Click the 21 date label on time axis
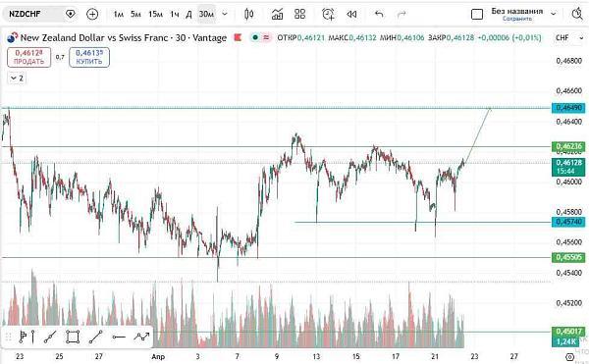589x364 pixels. [435, 356]
